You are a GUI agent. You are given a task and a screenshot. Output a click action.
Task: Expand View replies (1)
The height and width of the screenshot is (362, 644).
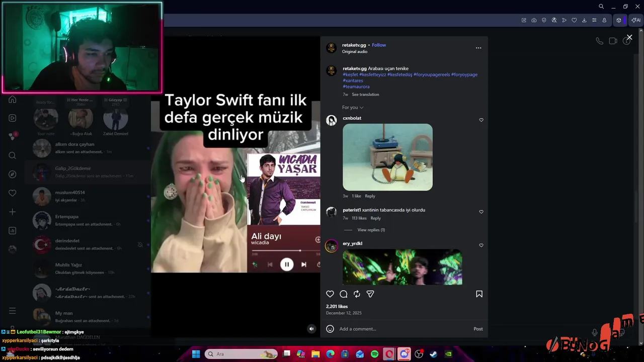371,230
